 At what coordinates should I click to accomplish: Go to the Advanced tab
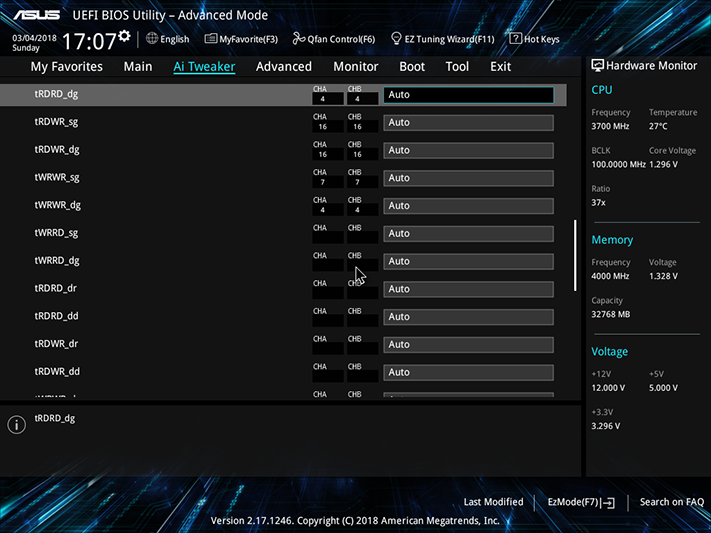(x=284, y=67)
